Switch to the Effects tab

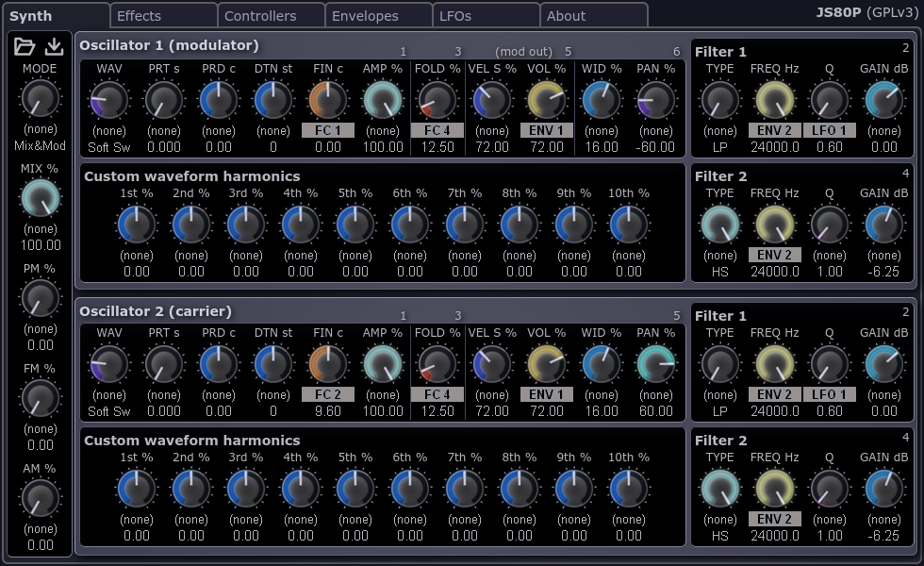coord(163,15)
